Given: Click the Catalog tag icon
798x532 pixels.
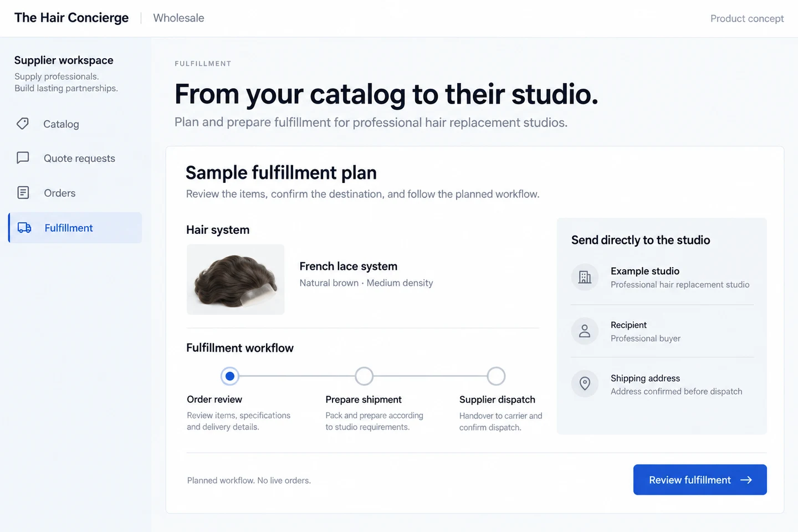Looking at the screenshot, I should (23, 124).
